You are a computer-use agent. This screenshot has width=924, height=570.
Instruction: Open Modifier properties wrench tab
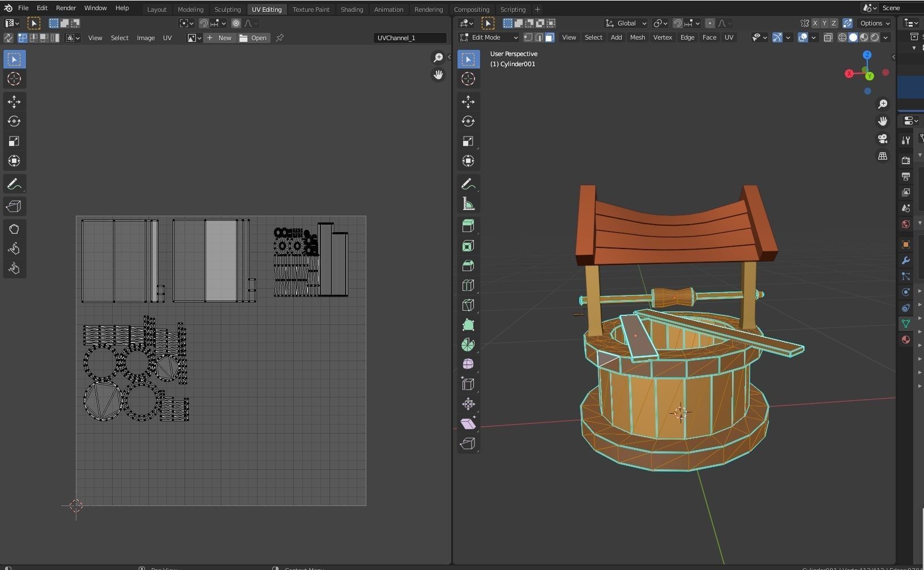(x=906, y=260)
